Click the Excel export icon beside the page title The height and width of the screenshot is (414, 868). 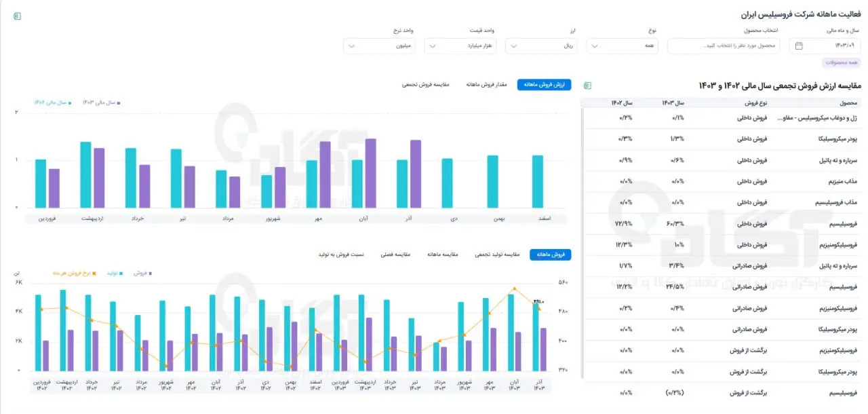coord(17,16)
